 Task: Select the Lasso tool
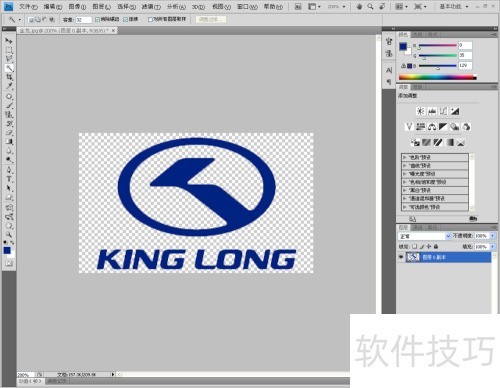point(9,59)
